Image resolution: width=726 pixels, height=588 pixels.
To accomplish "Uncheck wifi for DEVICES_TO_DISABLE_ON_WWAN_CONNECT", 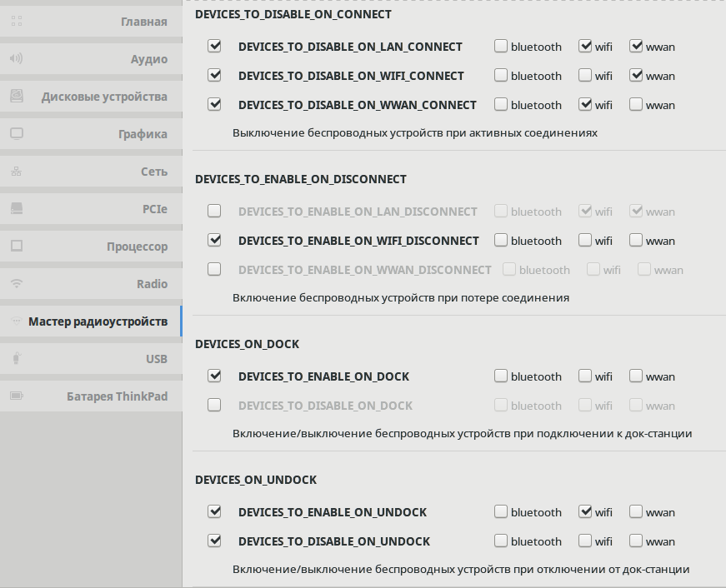I will click(585, 105).
